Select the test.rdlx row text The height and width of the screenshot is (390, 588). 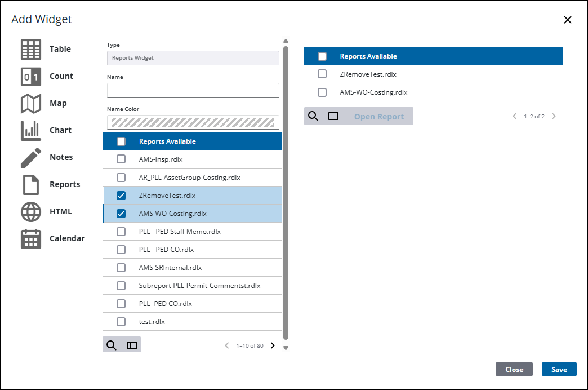pyautogui.click(x=152, y=322)
